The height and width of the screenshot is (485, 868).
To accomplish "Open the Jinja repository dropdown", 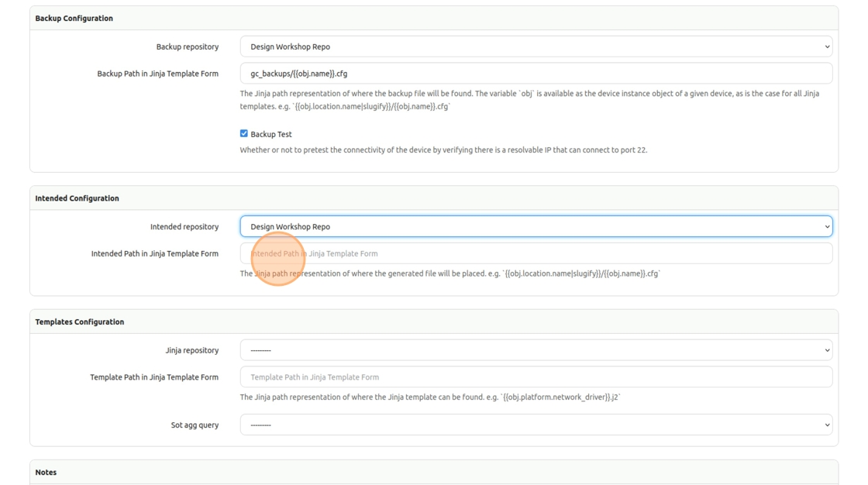I will (x=536, y=350).
